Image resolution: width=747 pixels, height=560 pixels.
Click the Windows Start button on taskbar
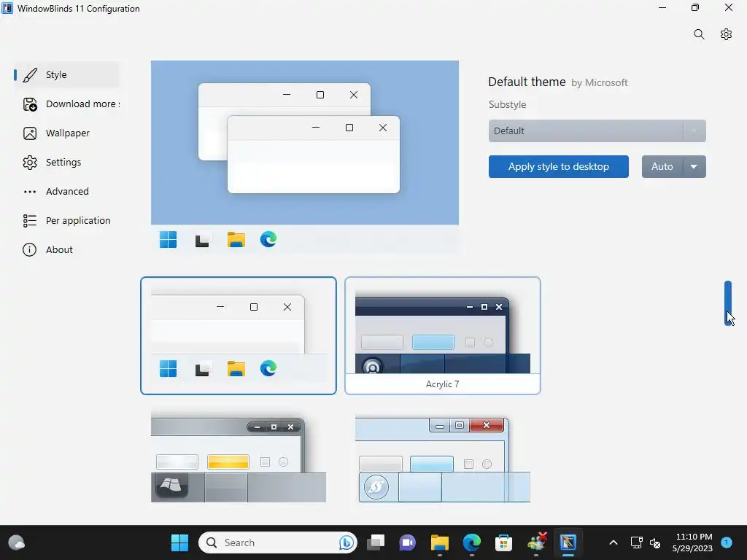point(179,542)
